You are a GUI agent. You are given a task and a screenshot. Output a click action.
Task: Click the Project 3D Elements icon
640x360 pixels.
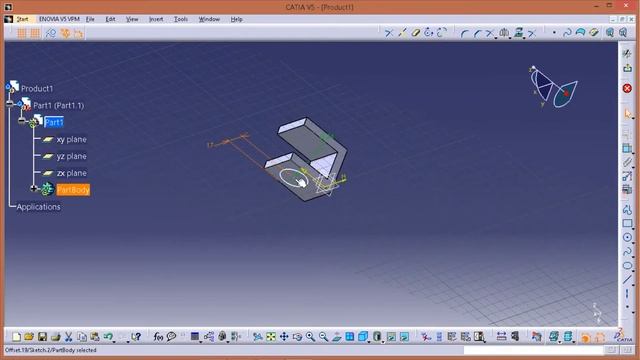tap(519, 33)
